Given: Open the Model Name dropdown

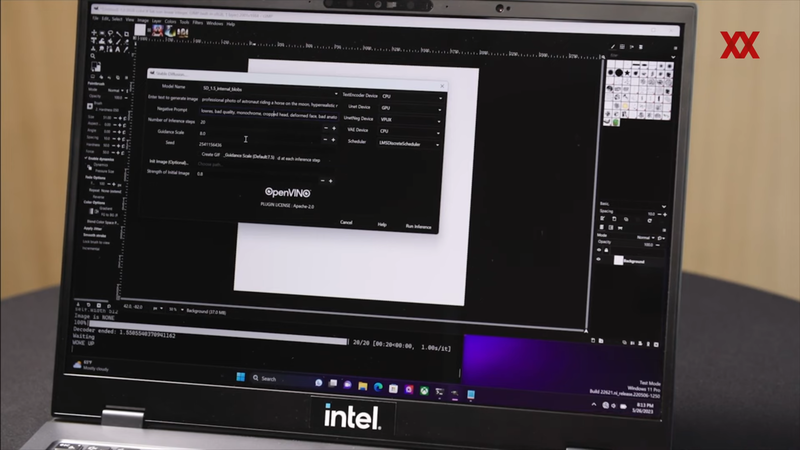Looking at the screenshot, I should point(269,90).
